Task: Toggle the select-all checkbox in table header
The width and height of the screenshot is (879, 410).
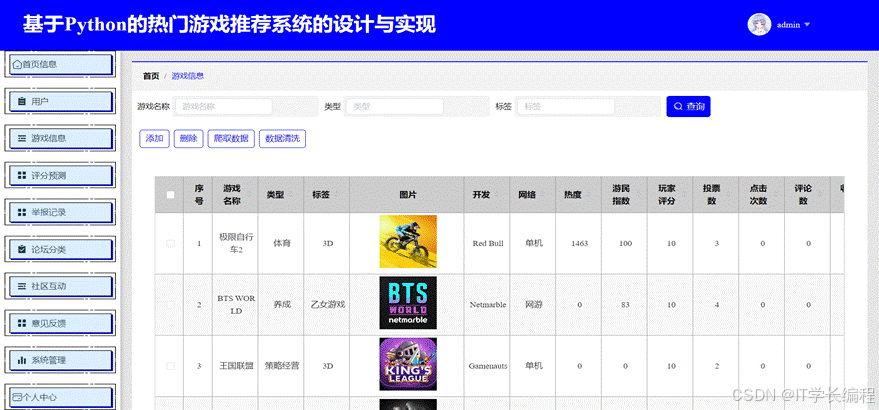Action: click(170, 195)
